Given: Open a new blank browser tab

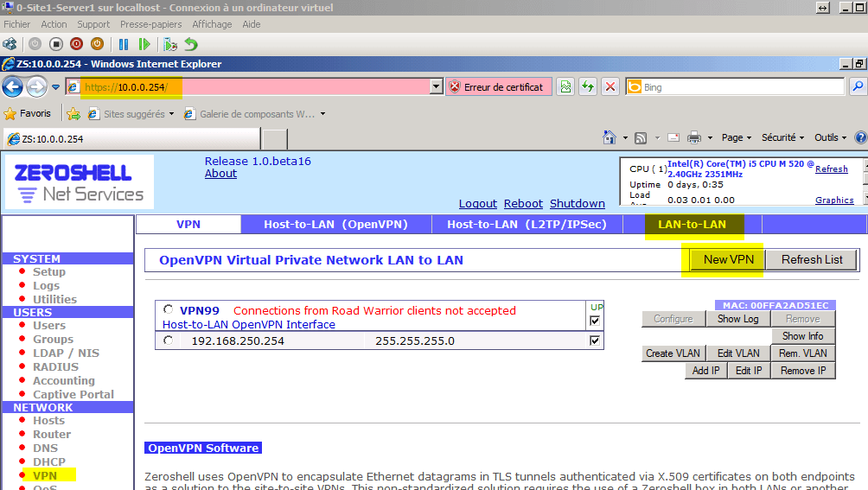Looking at the screenshot, I should click(x=275, y=139).
